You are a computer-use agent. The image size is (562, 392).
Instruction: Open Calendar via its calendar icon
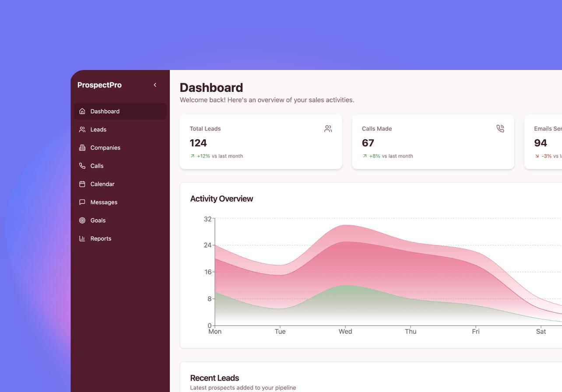click(82, 184)
